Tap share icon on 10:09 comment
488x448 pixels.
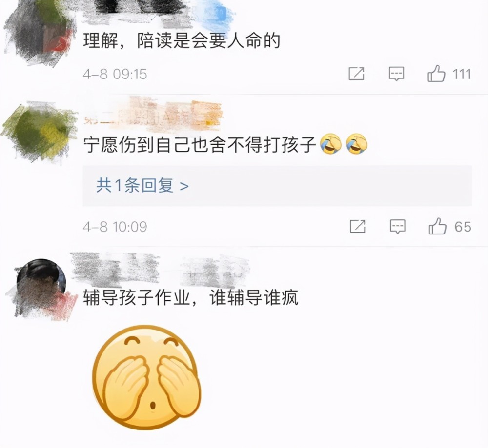[358, 226]
